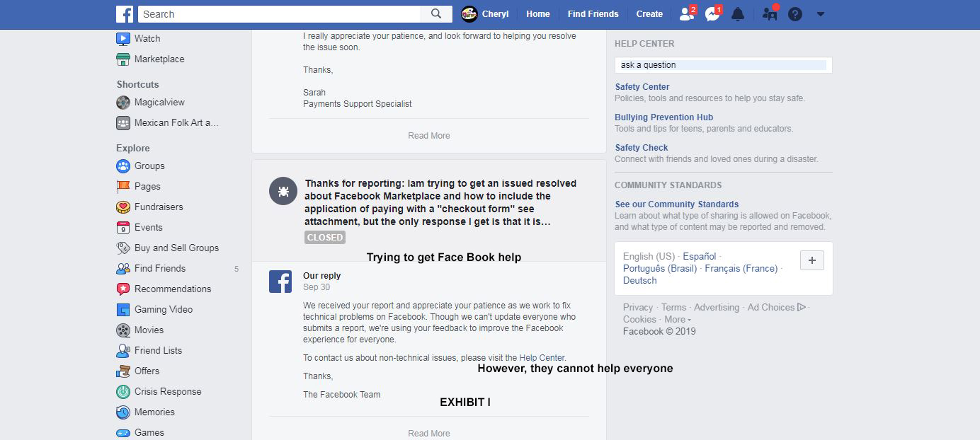Click Read More under Facebook Team reply
Viewport: 980px width, 440px height.
click(429, 433)
